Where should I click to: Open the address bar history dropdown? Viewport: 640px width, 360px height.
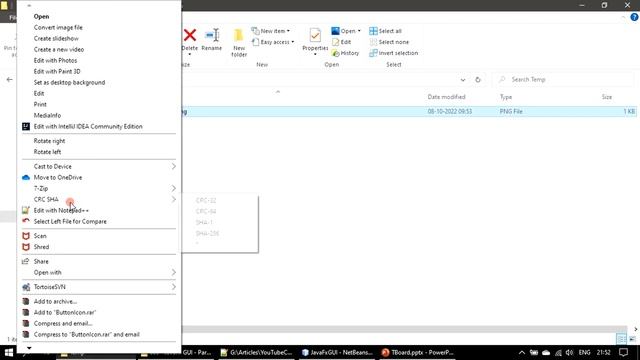click(463, 80)
